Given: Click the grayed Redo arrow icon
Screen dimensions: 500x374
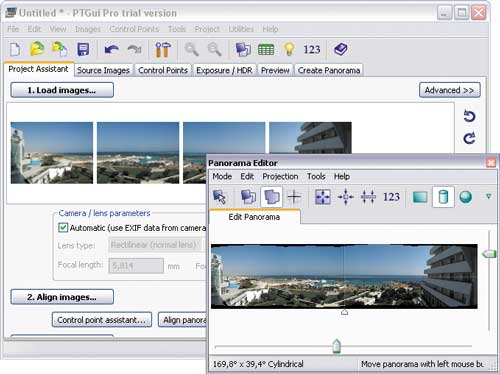Looking at the screenshot, I should click(134, 50).
